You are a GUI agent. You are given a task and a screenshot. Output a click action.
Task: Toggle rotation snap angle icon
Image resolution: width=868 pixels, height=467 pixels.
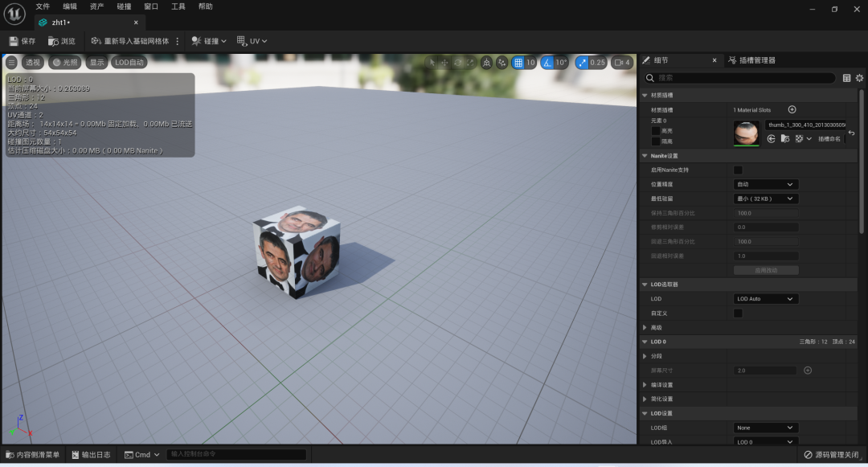pos(547,63)
